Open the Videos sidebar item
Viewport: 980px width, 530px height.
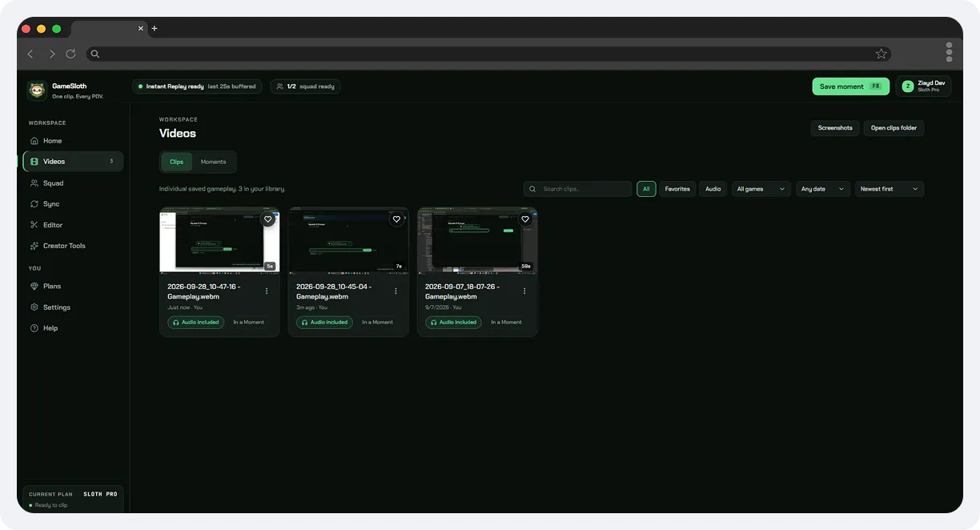click(x=73, y=162)
